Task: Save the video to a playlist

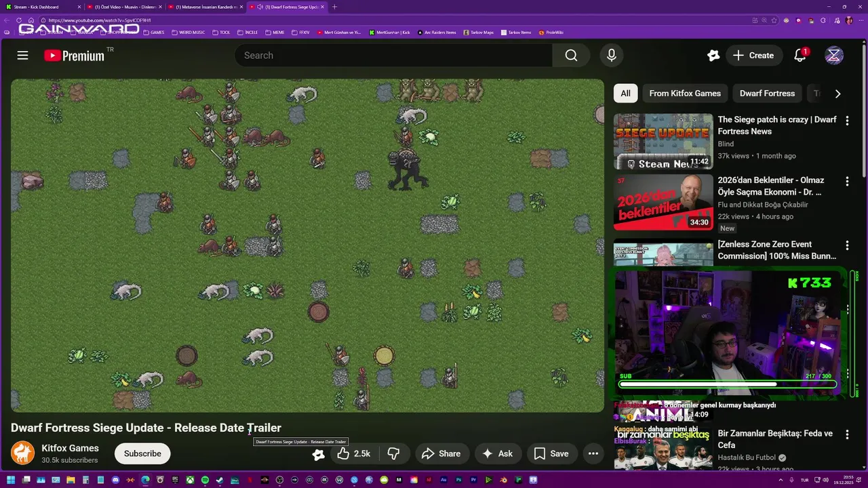Action: point(551,453)
